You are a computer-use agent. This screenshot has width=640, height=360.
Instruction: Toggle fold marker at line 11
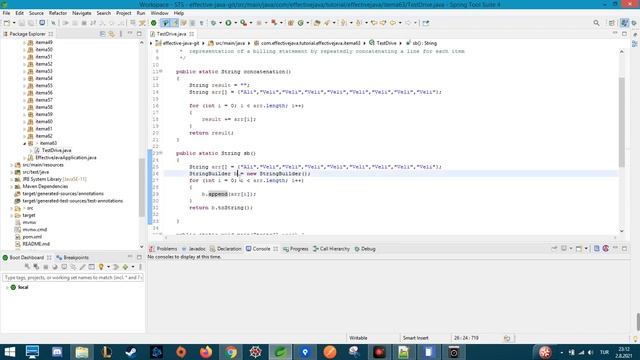[x=161, y=71]
